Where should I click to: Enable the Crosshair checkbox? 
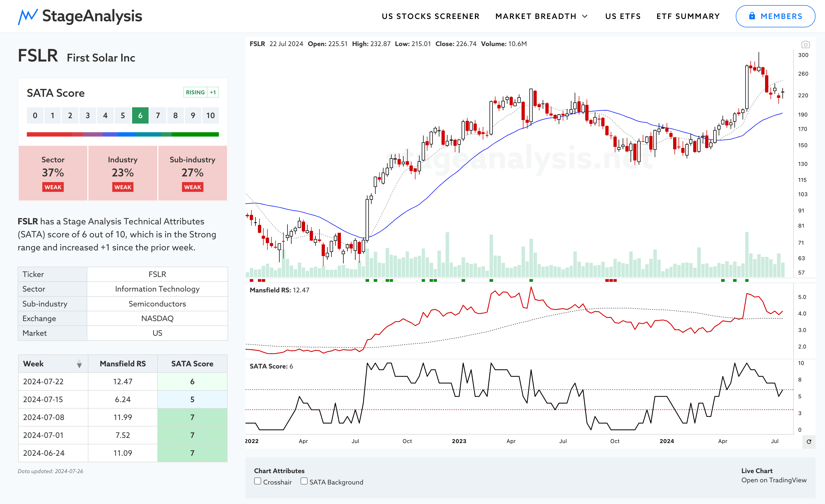(x=257, y=481)
